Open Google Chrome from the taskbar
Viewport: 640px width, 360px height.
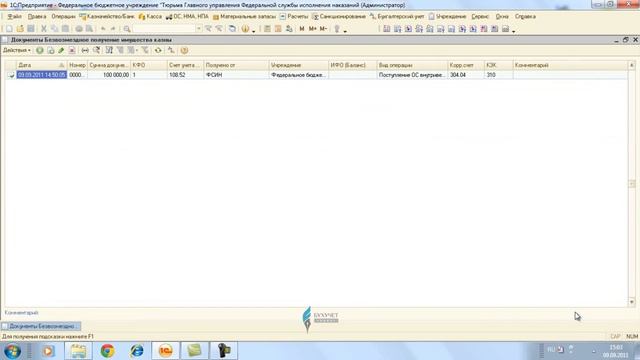107,351
